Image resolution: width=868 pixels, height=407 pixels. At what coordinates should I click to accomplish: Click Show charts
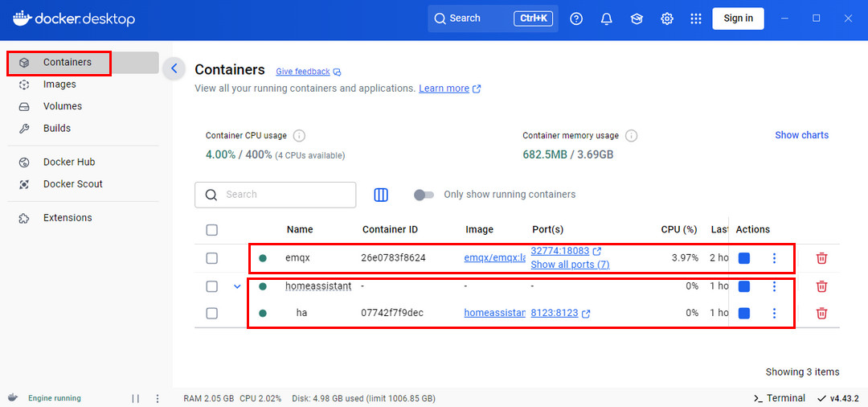pyautogui.click(x=801, y=135)
